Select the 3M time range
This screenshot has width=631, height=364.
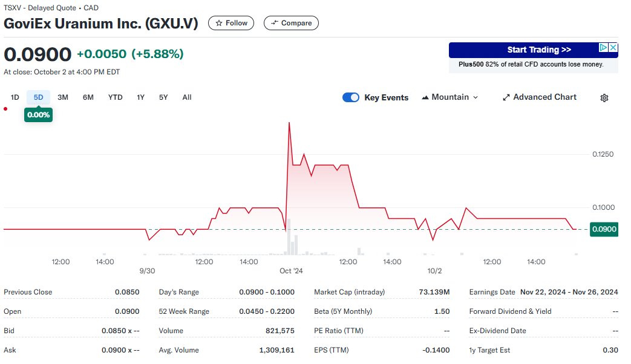(63, 97)
